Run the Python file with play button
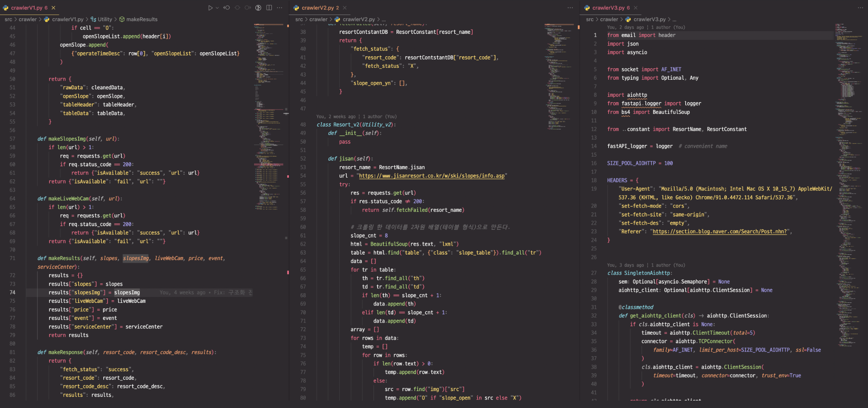This screenshot has width=868, height=408. (210, 8)
